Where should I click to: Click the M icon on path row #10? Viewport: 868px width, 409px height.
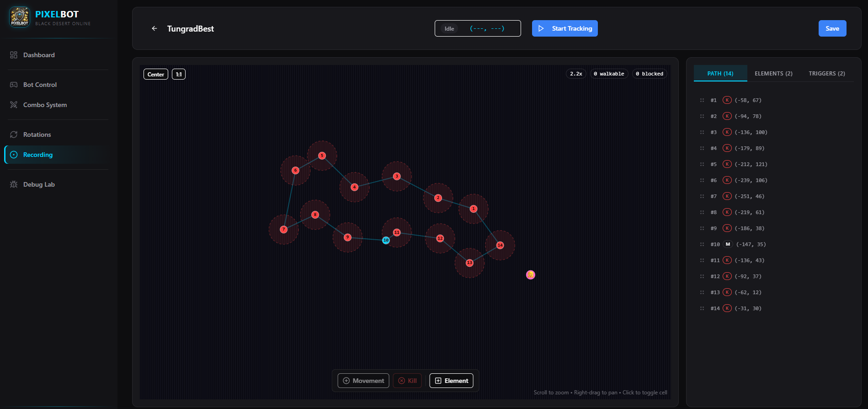tap(728, 244)
